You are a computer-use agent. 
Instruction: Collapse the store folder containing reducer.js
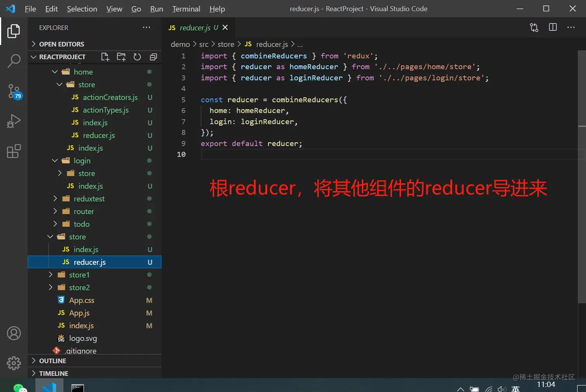(x=95, y=237)
